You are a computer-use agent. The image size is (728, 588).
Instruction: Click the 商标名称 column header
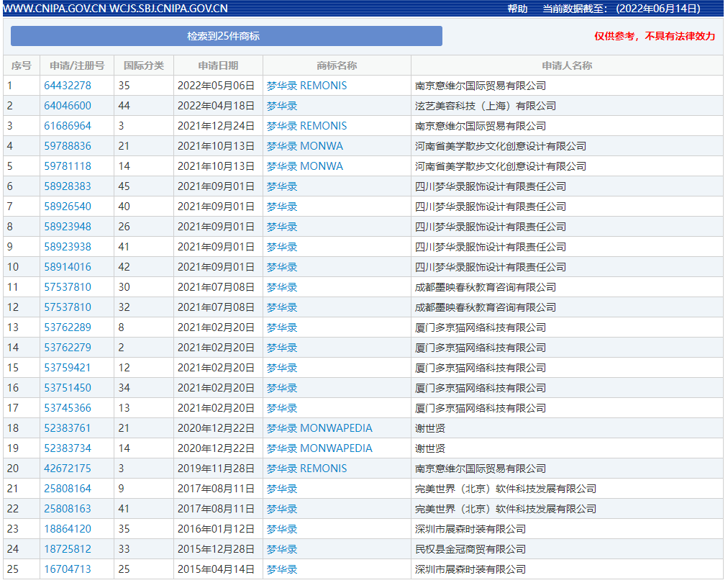point(337,65)
